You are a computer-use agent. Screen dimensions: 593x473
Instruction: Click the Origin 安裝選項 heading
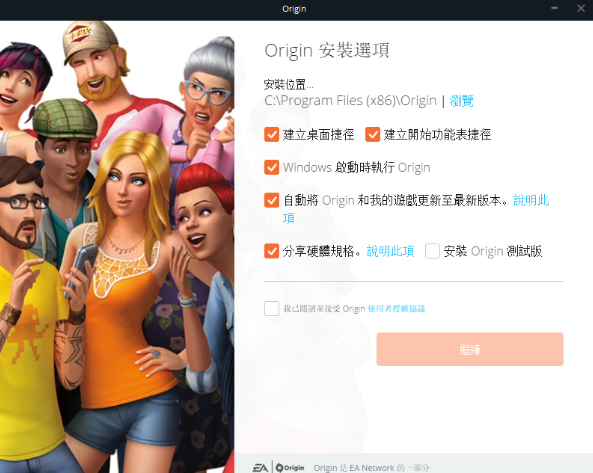(327, 51)
